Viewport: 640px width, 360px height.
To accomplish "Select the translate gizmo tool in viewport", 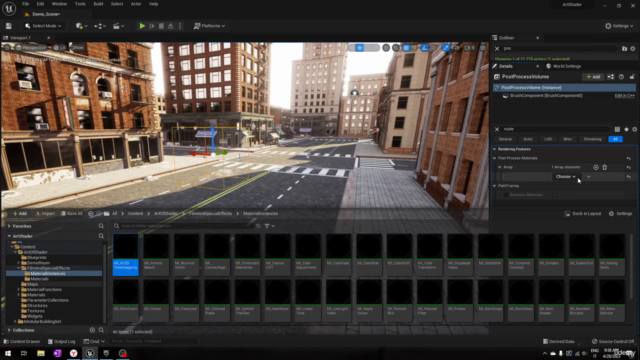I will pos(360,48).
